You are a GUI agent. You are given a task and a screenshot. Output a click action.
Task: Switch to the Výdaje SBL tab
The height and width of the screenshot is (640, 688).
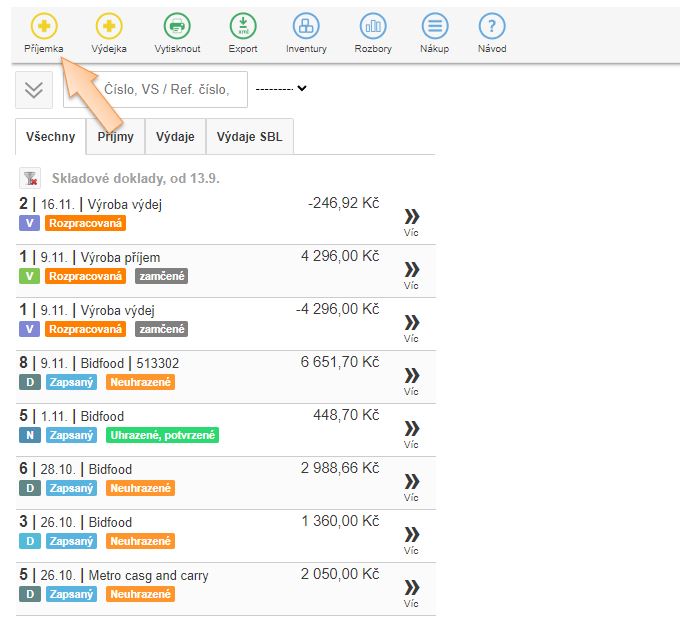[249, 137]
